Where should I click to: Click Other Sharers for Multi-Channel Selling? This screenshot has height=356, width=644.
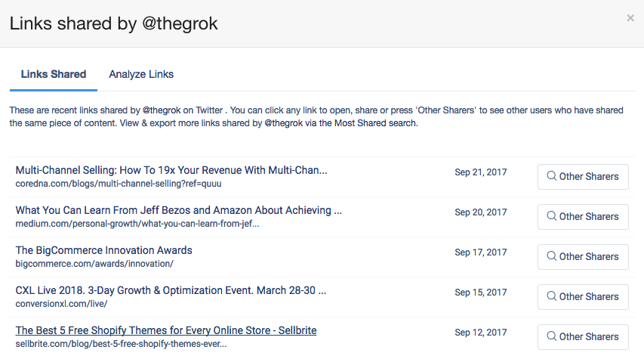pyautogui.click(x=583, y=176)
